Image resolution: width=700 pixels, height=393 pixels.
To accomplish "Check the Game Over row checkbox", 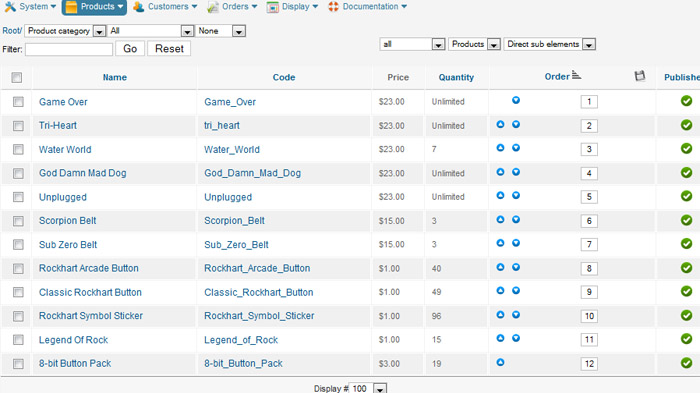I will click(18, 102).
